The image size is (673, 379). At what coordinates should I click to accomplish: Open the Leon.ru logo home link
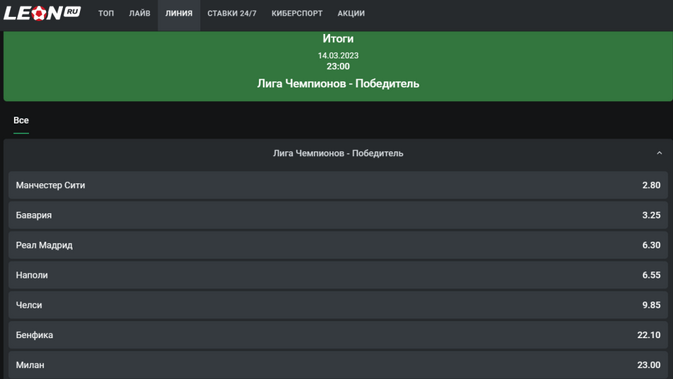[42, 13]
